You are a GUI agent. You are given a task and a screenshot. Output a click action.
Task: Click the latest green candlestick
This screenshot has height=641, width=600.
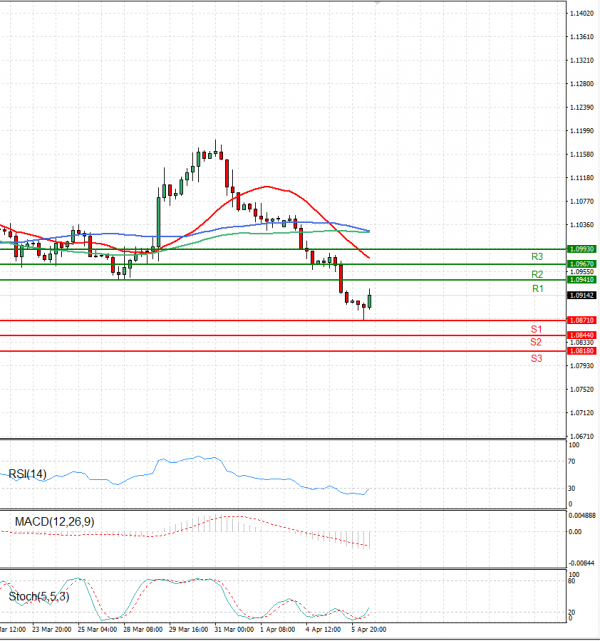click(x=370, y=301)
